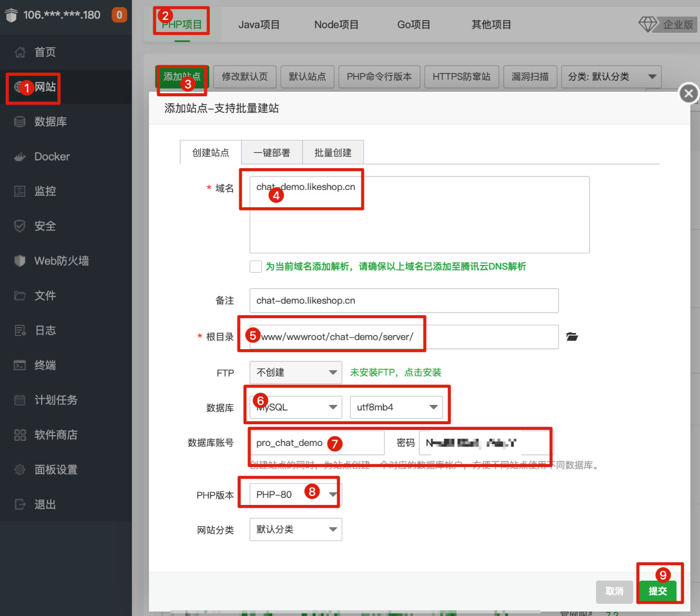
Task: Expand the FTP 不创建 dropdown
Action: [295, 372]
